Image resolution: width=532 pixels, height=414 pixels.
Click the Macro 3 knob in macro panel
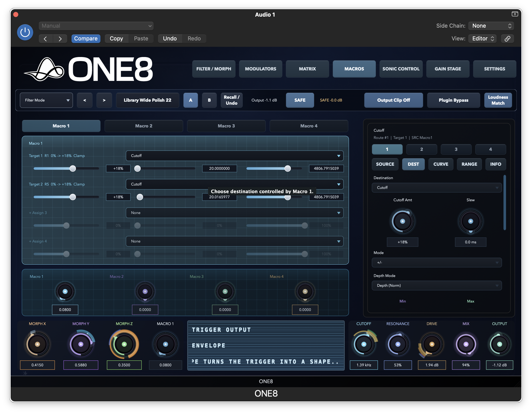[225, 291]
